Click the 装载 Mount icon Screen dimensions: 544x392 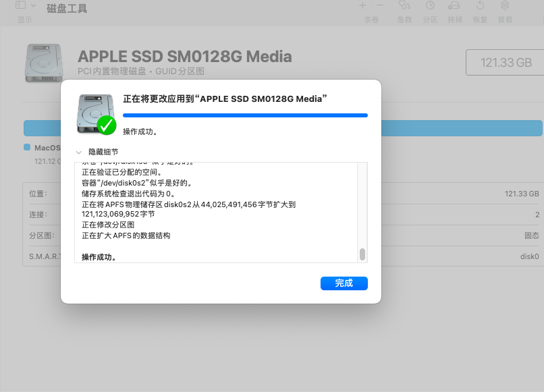coord(505,5)
